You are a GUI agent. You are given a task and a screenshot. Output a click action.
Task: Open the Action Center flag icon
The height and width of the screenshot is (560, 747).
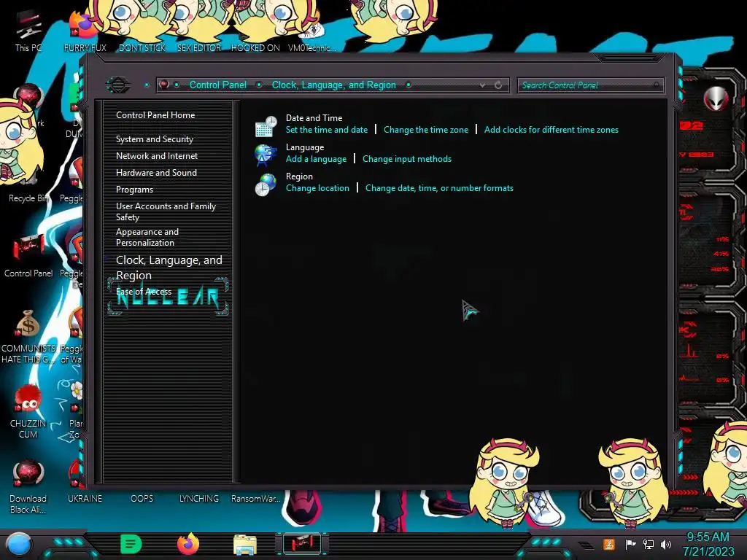(630, 544)
